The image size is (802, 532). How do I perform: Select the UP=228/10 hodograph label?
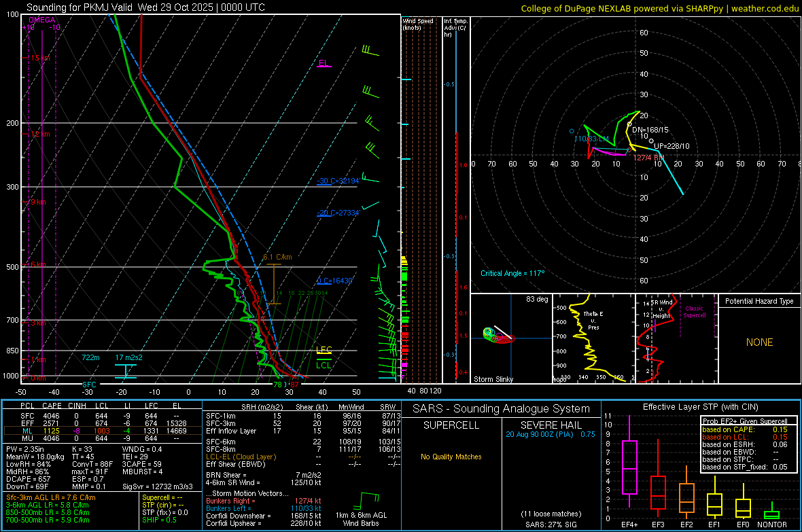click(672, 146)
